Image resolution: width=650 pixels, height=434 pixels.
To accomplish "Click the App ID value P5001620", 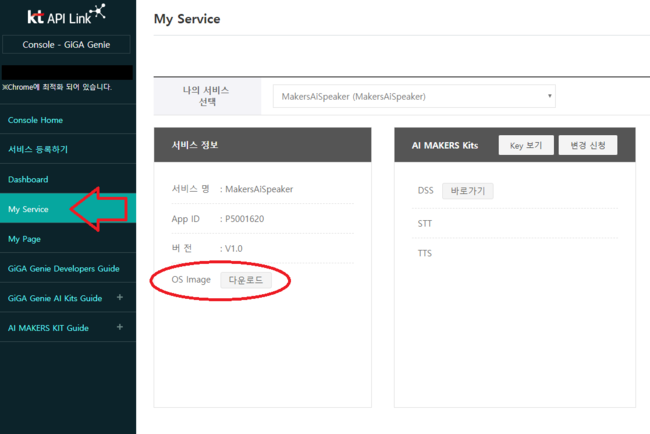I will click(x=245, y=219).
